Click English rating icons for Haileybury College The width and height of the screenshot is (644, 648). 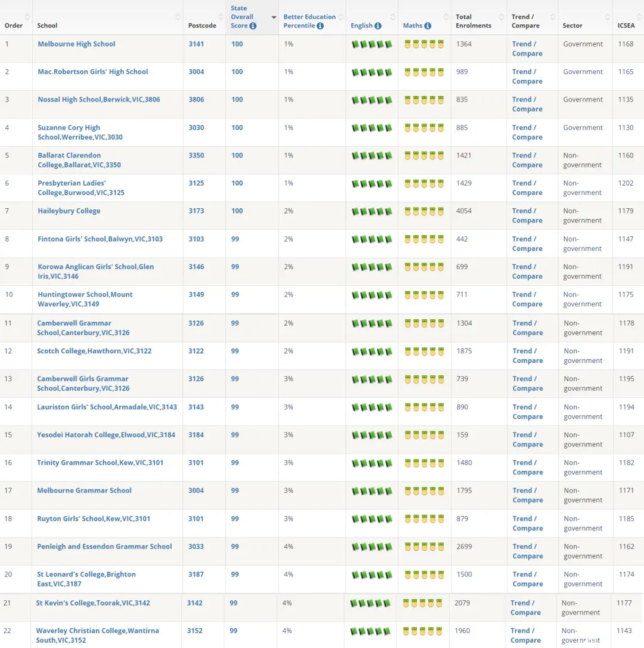[371, 212]
